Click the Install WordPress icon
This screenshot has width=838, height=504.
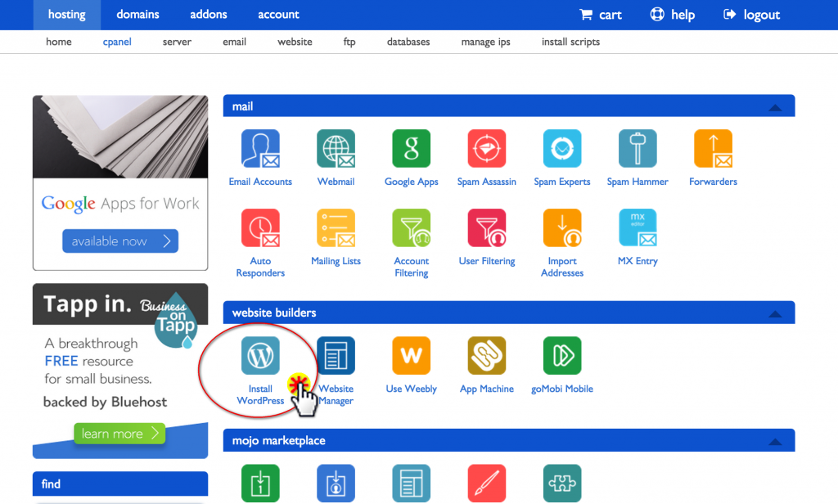[260, 355]
